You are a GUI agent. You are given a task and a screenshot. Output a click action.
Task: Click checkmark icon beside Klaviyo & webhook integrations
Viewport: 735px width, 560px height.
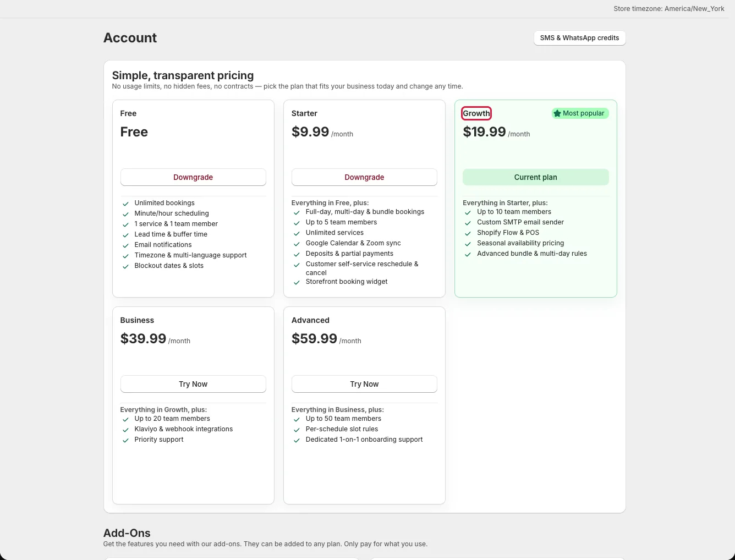tap(125, 430)
